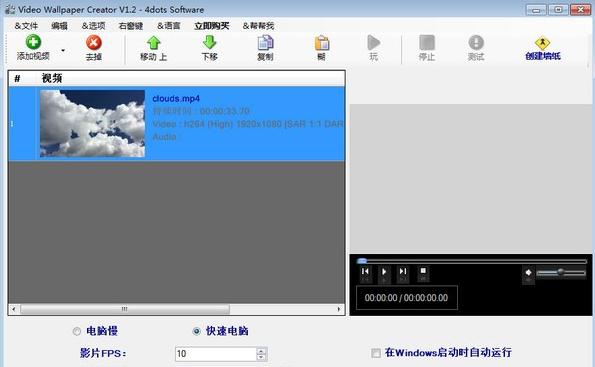Click the clouds.mp4 file name
The height and width of the screenshot is (367, 595).
176,99
